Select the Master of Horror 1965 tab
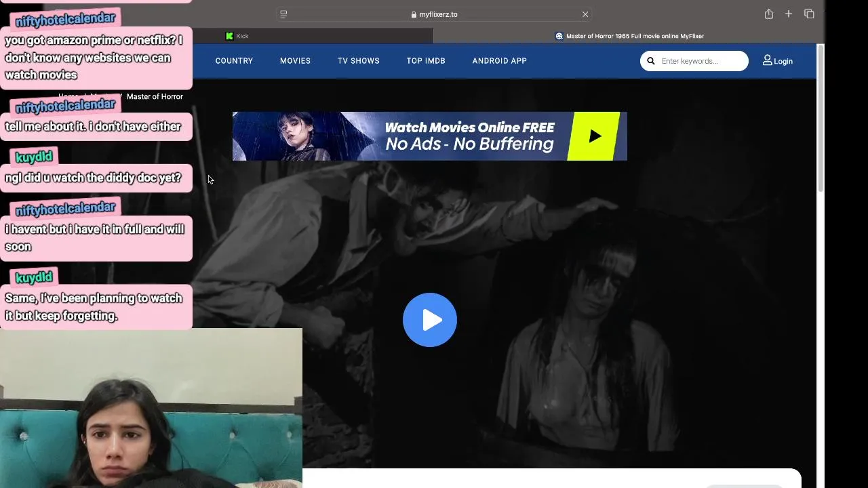This screenshot has width=868, height=488. [x=629, y=36]
